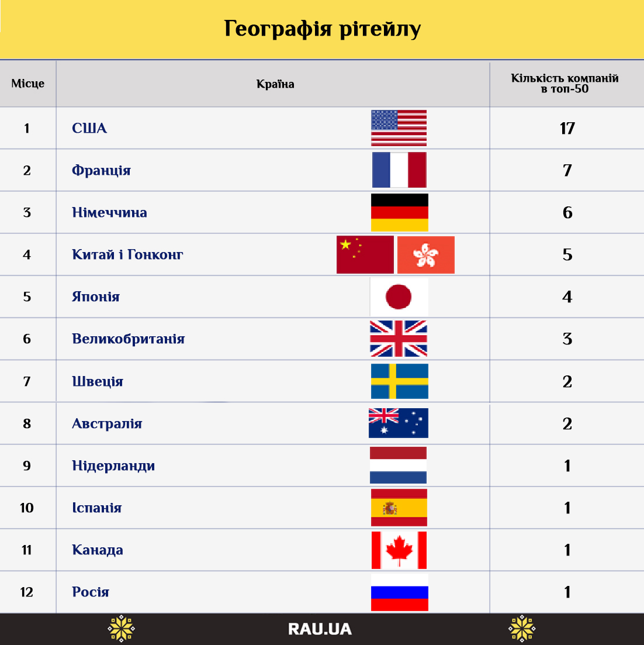Click the red Chinese flag

point(365,255)
